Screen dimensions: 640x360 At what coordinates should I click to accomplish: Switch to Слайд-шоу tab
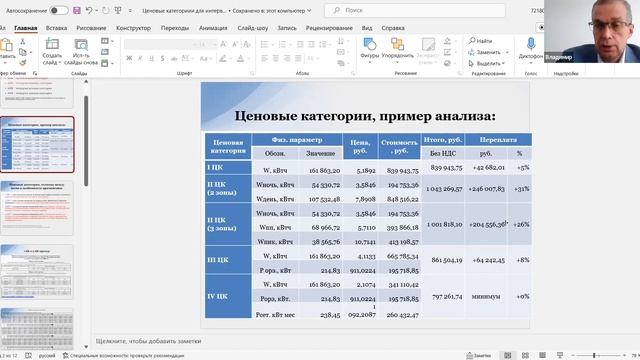point(253,28)
